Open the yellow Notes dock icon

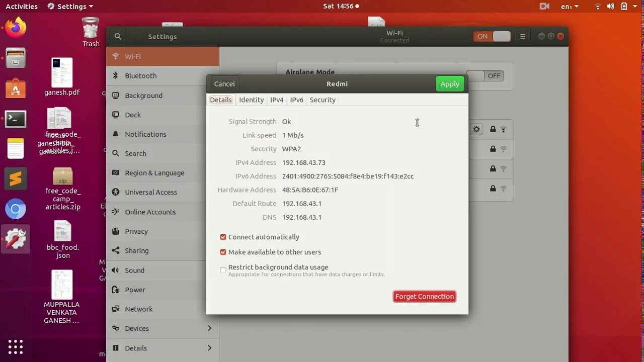click(16, 148)
